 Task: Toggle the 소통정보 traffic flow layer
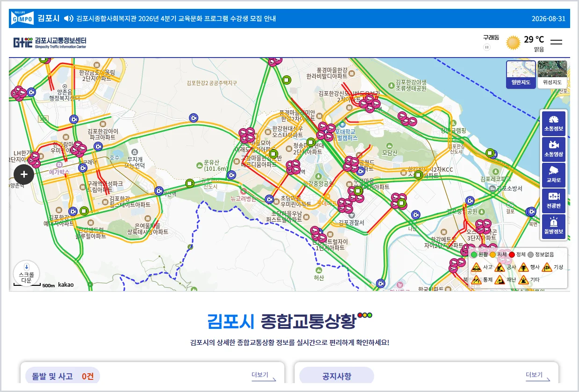[554, 123]
